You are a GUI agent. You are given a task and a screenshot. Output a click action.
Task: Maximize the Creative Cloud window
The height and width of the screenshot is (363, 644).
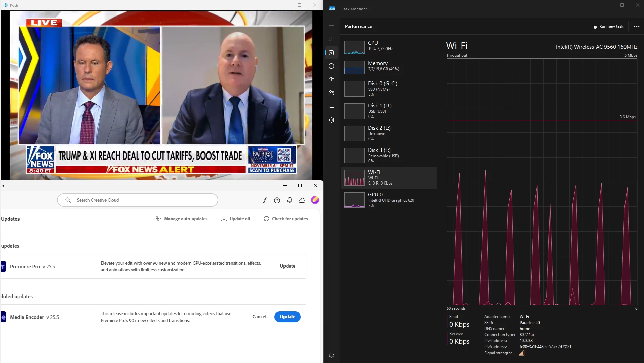coord(300,185)
